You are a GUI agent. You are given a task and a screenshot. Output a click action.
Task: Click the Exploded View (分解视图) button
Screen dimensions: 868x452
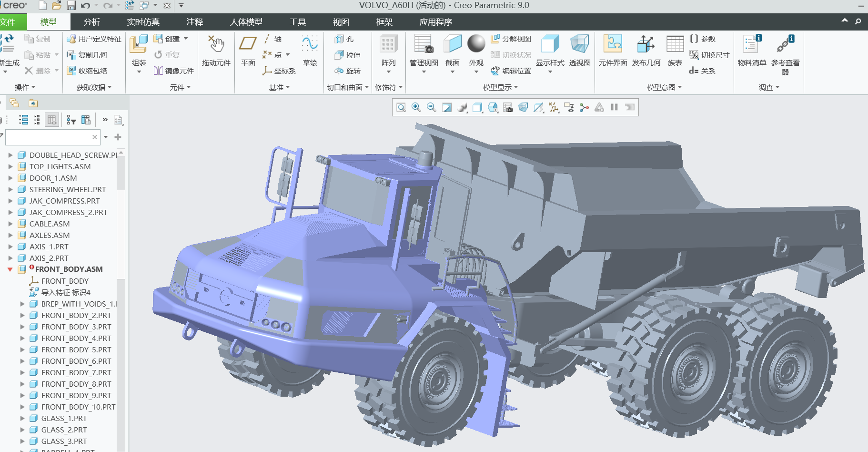[x=511, y=39]
